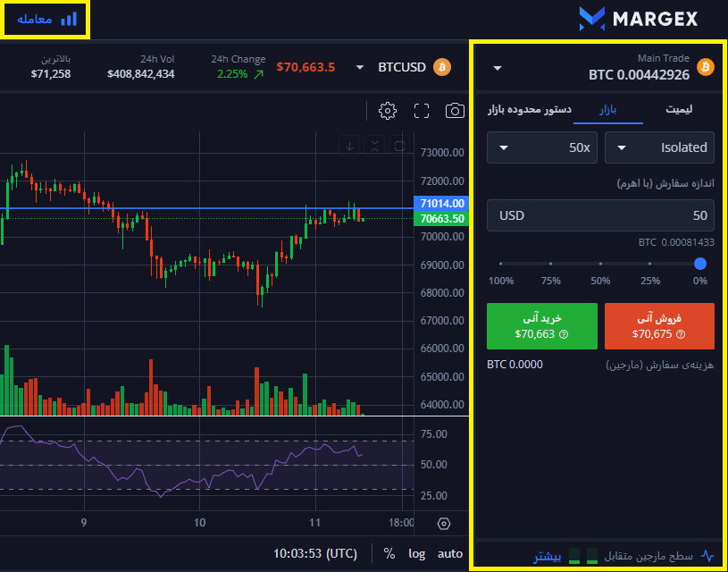
Task: Open chart settings gear icon
Action: tap(388, 111)
